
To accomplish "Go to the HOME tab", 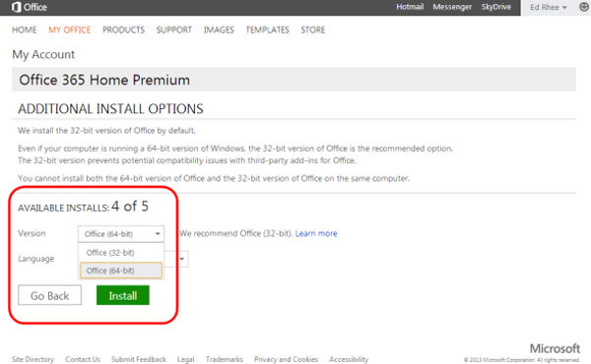I will pyautogui.click(x=24, y=30).
